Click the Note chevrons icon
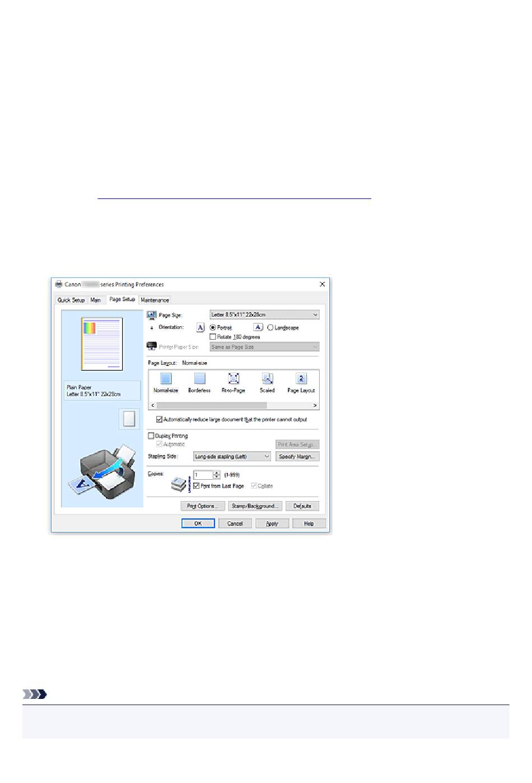The image size is (532, 783). (x=35, y=694)
